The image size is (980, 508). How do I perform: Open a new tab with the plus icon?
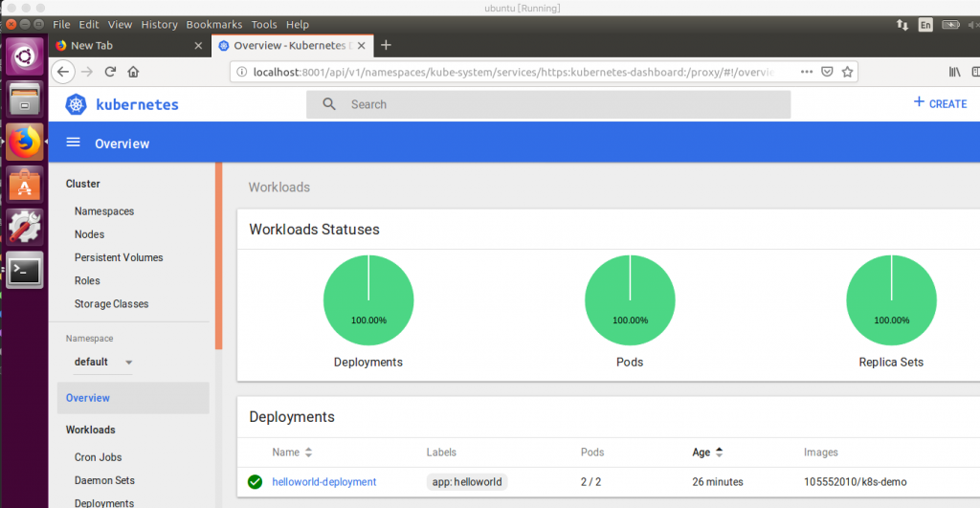386,45
